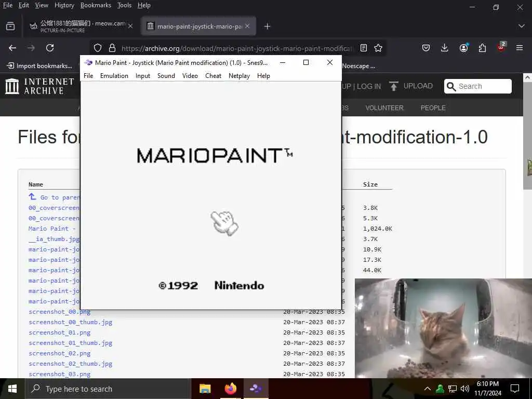Open the Snes9x File menu
The image size is (532, 399).
pyautogui.click(x=88, y=76)
